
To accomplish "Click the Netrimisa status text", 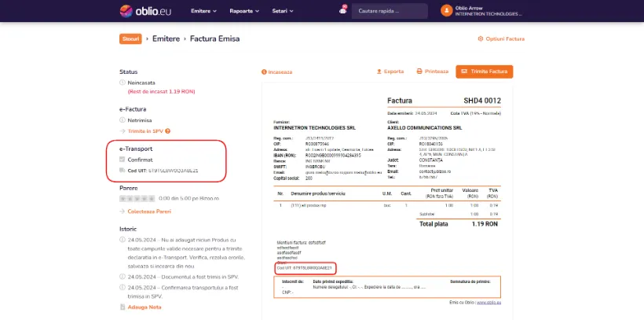I will (x=140, y=120).
